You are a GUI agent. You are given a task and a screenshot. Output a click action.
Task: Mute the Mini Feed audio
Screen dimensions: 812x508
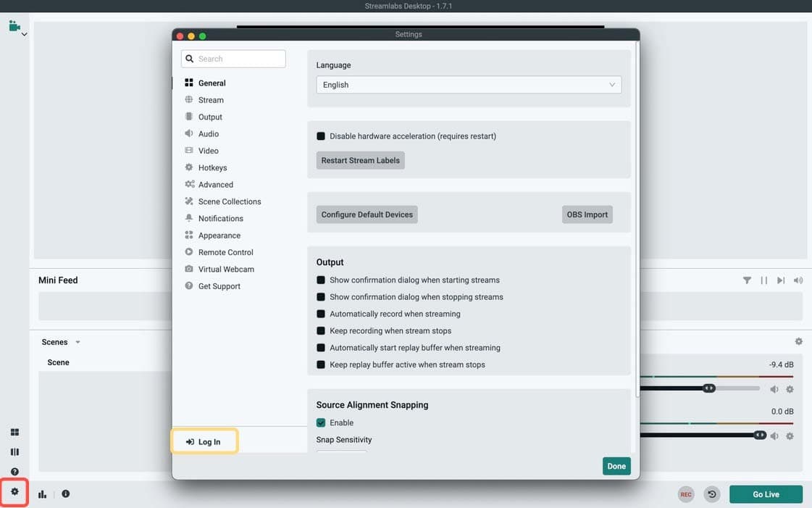click(x=798, y=280)
